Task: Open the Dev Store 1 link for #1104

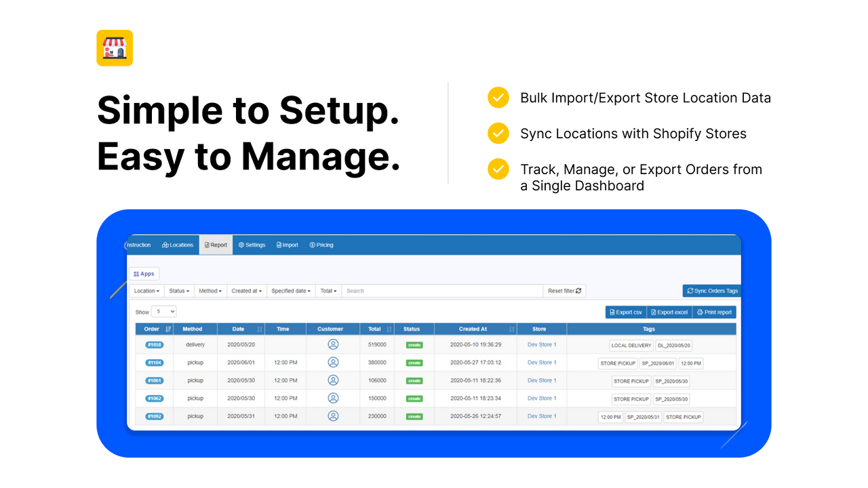Action: (541, 363)
